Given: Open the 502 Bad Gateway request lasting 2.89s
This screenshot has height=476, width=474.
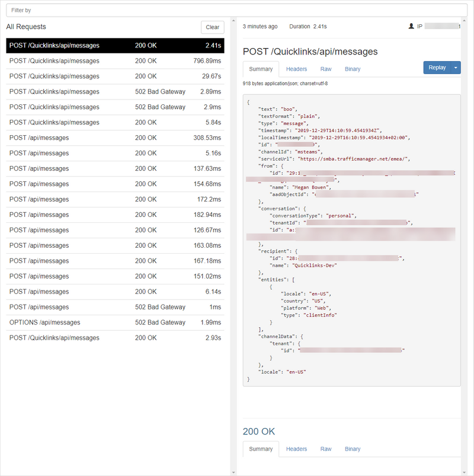Looking at the screenshot, I should [x=115, y=92].
